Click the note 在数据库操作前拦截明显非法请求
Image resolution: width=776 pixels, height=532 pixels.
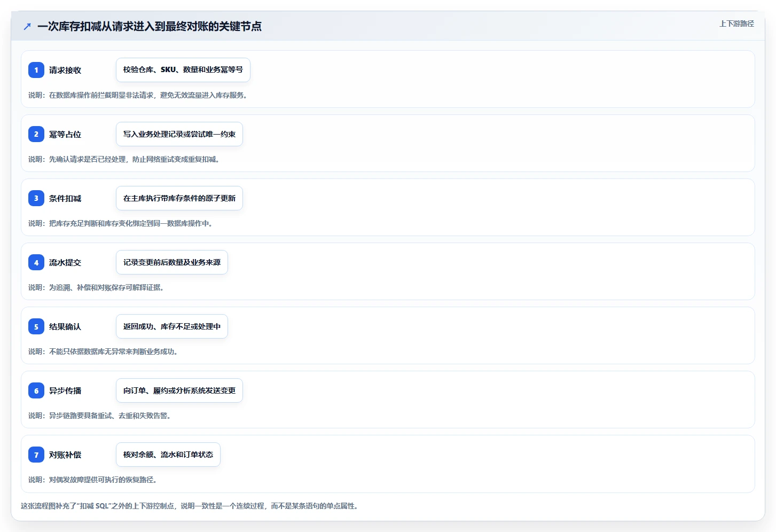coord(138,95)
